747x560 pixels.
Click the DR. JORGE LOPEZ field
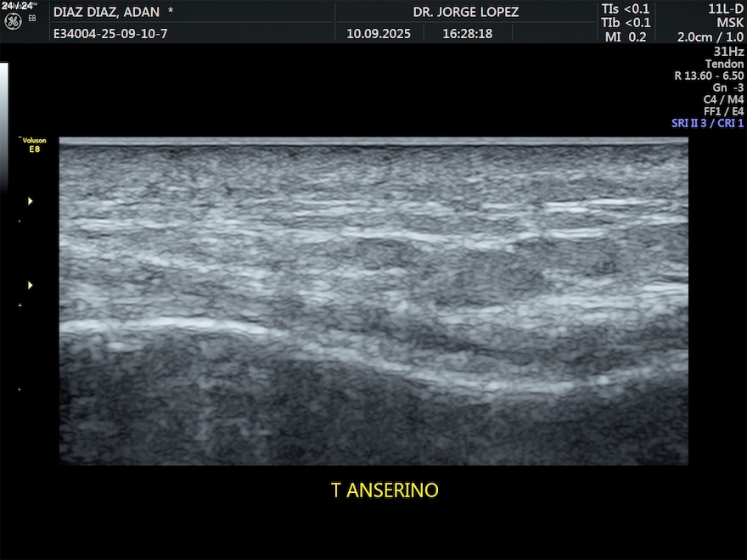tap(465, 12)
